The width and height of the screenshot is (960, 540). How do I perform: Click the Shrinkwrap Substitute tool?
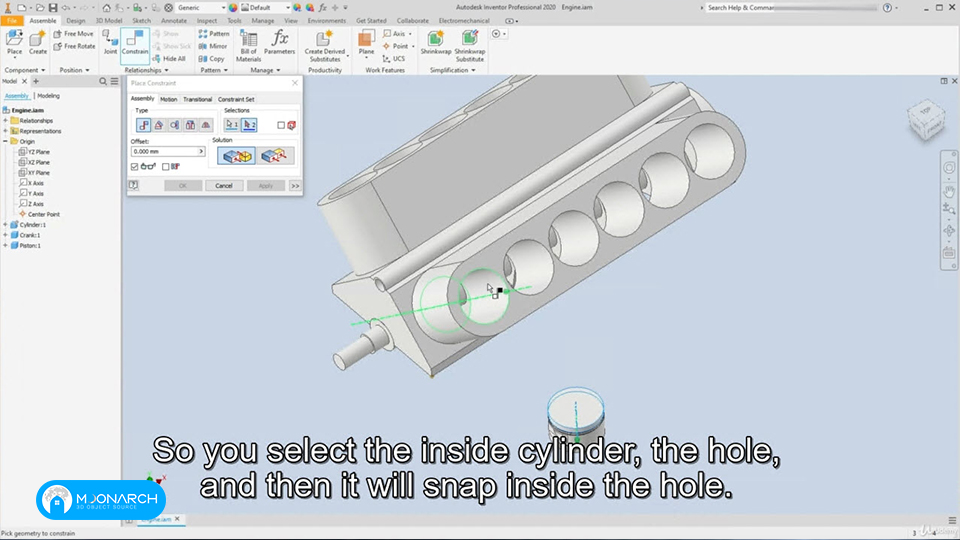pos(470,45)
